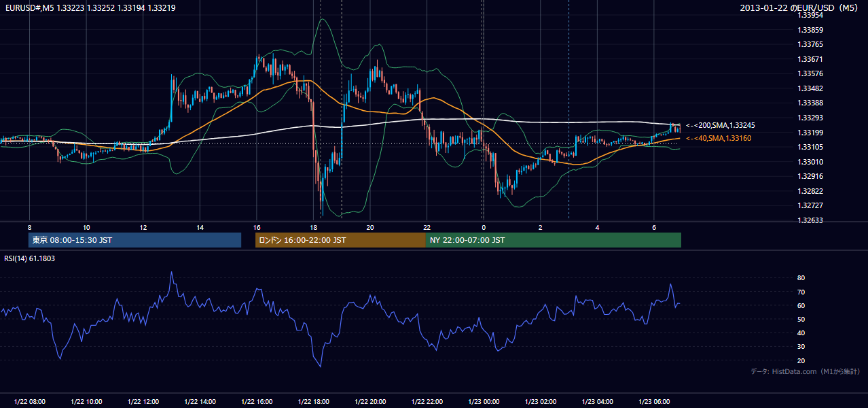Image resolution: width=868 pixels, height=408 pixels.
Task: Click hour label 10 under the price chart
Action: pos(86,227)
